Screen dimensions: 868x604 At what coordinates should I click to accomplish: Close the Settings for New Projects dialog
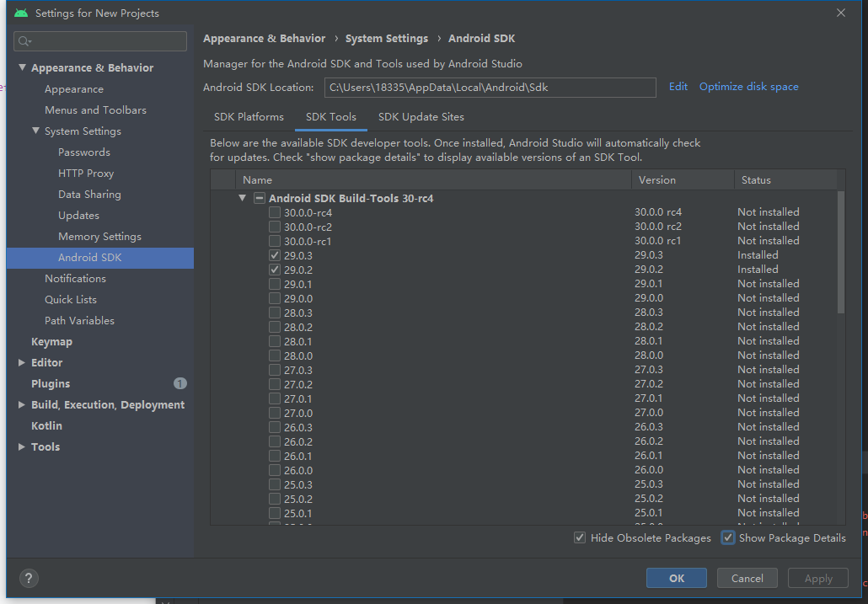841,13
